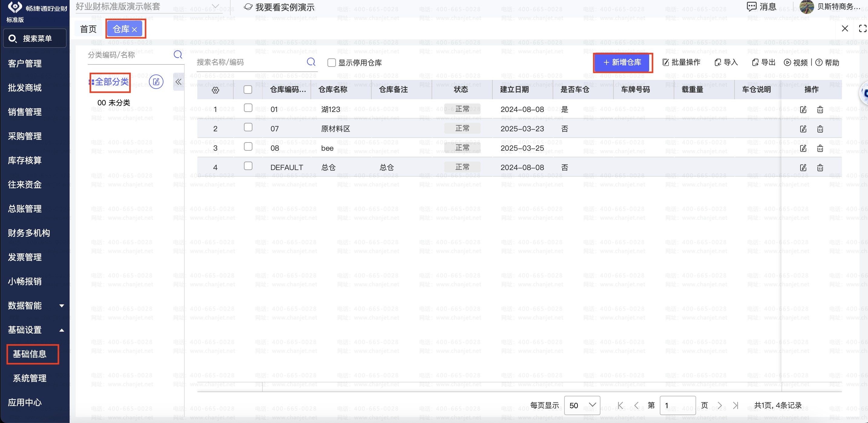Screen dimensions: 868x423
Task: Click the category search magnifier icon
Action: tap(178, 54)
